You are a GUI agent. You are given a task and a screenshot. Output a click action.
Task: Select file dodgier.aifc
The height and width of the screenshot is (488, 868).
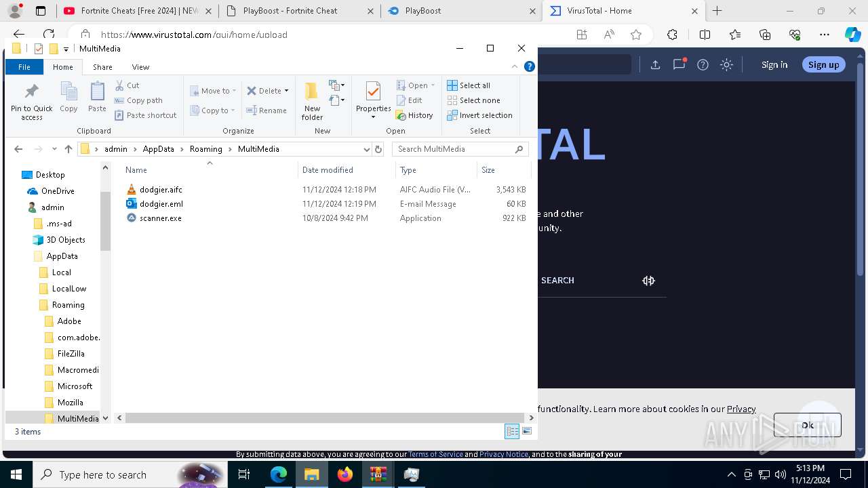[x=161, y=190]
